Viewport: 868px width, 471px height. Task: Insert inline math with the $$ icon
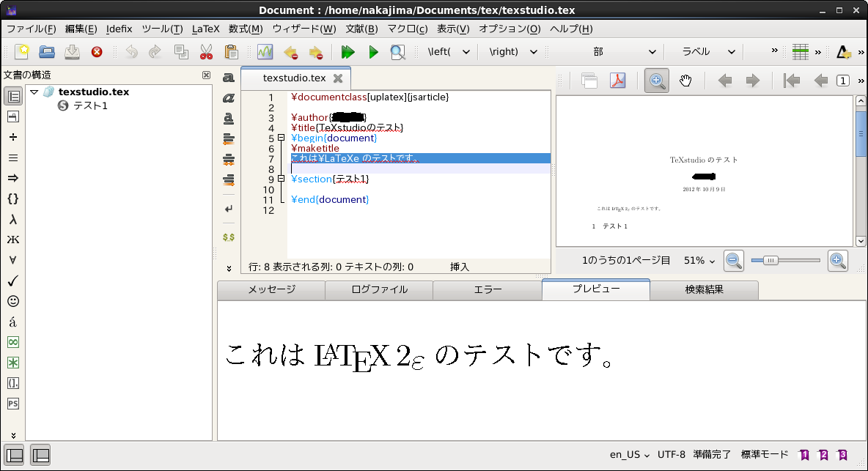tap(229, 237)
